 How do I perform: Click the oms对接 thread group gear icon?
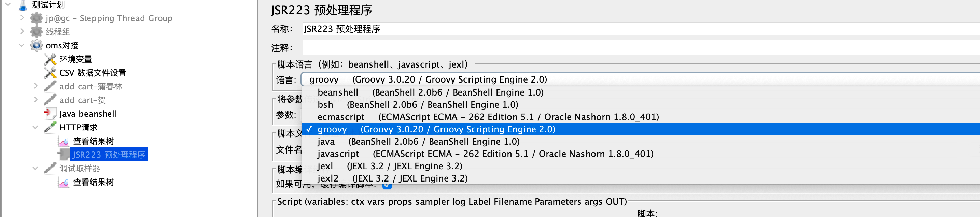tap(37, 46)
